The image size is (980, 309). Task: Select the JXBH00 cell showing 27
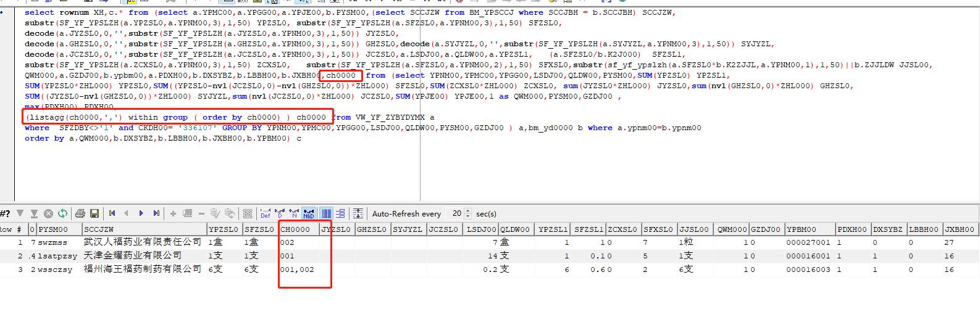[960, 242]
